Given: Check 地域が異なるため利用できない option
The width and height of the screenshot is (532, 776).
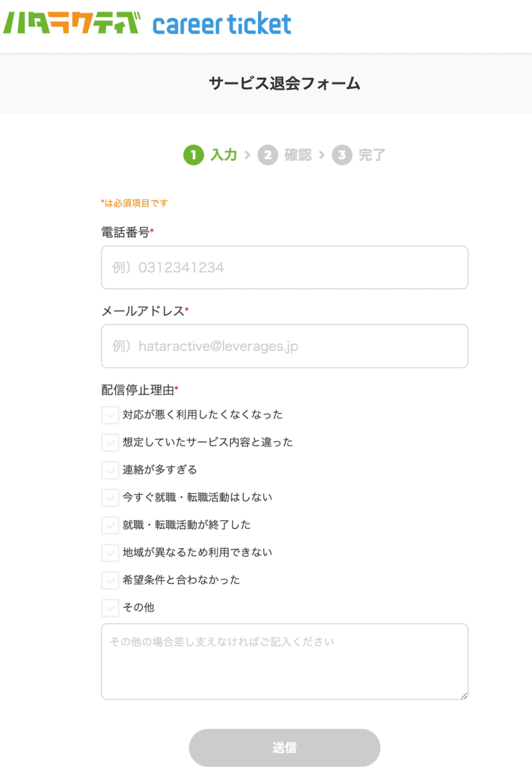Looking at the screenshot, I should 111,552.
